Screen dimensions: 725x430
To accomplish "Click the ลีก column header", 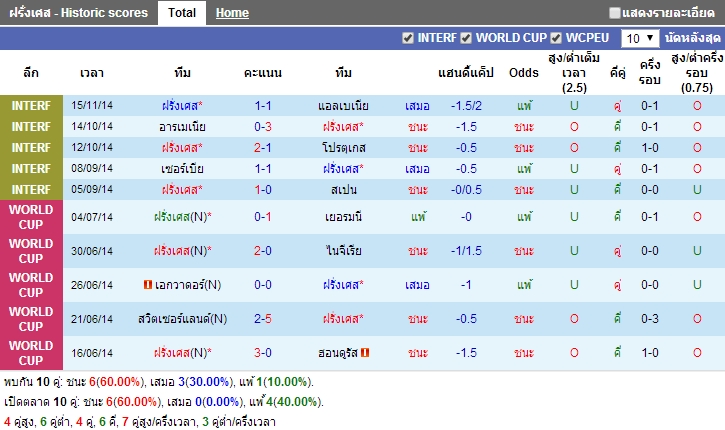I will click(x=31, y=73).
